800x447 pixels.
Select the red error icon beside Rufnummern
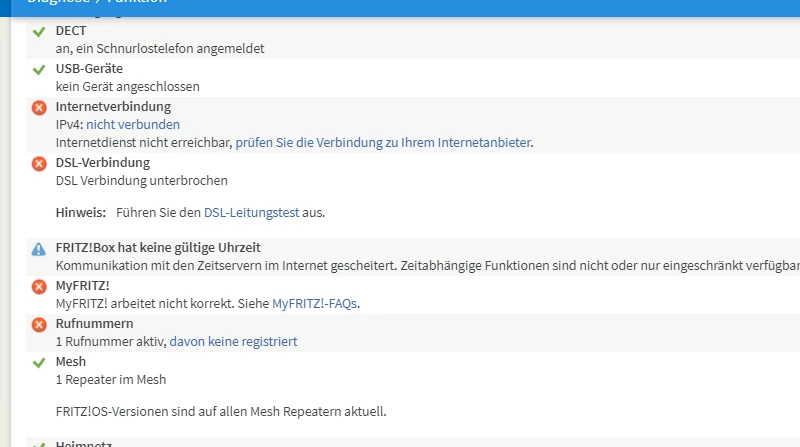tap(39, 325)
